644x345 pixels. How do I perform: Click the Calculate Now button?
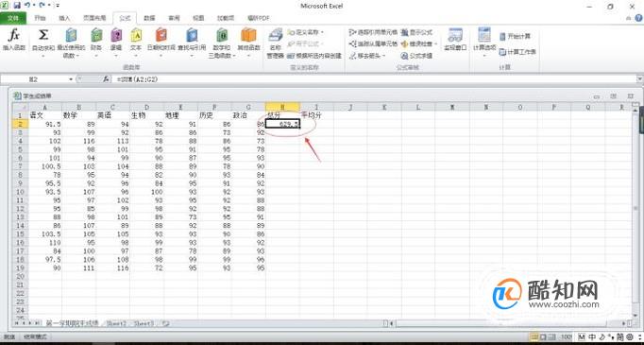[x=515, y=36]
